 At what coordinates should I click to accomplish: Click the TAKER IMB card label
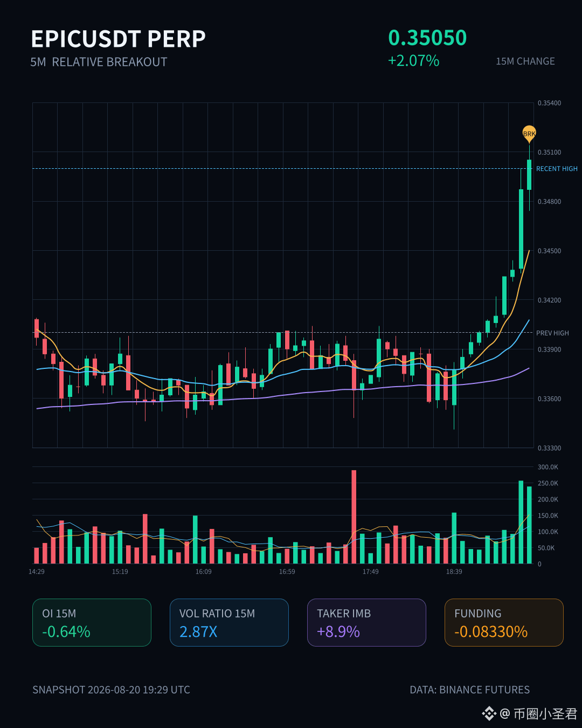[344, 614]
